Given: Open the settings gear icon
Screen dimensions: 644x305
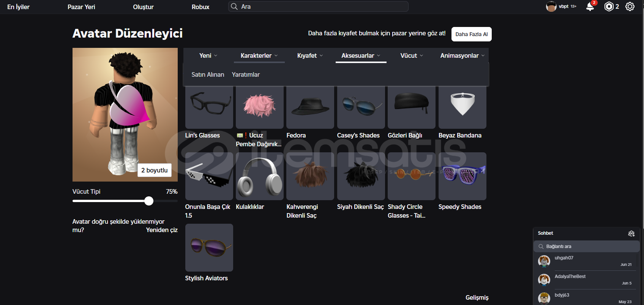Looking at the screenshot, I should point(630,6).
